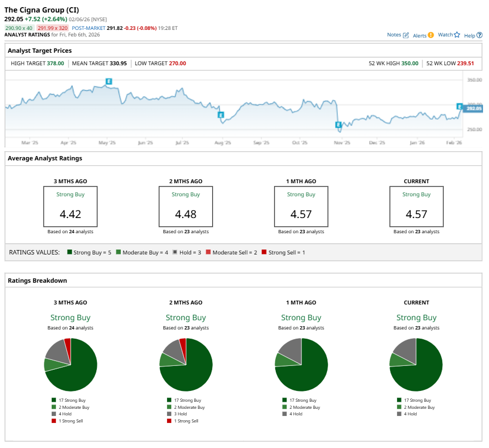This screenshot has height=448, width=489.
Task: Click the orange Alerts warning icon
Action: 431,35
